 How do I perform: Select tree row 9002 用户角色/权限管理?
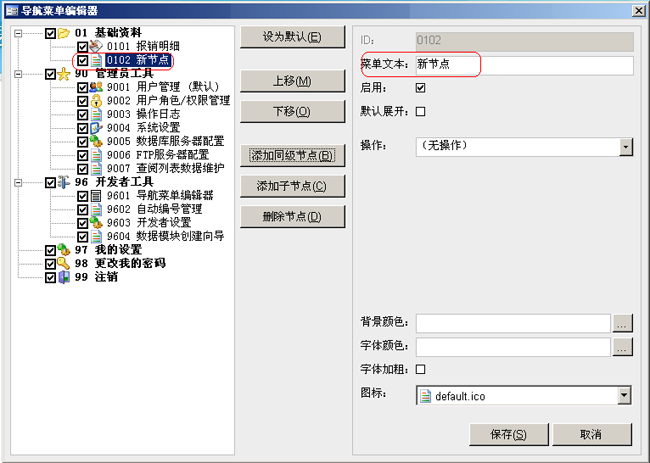point(168,101)
